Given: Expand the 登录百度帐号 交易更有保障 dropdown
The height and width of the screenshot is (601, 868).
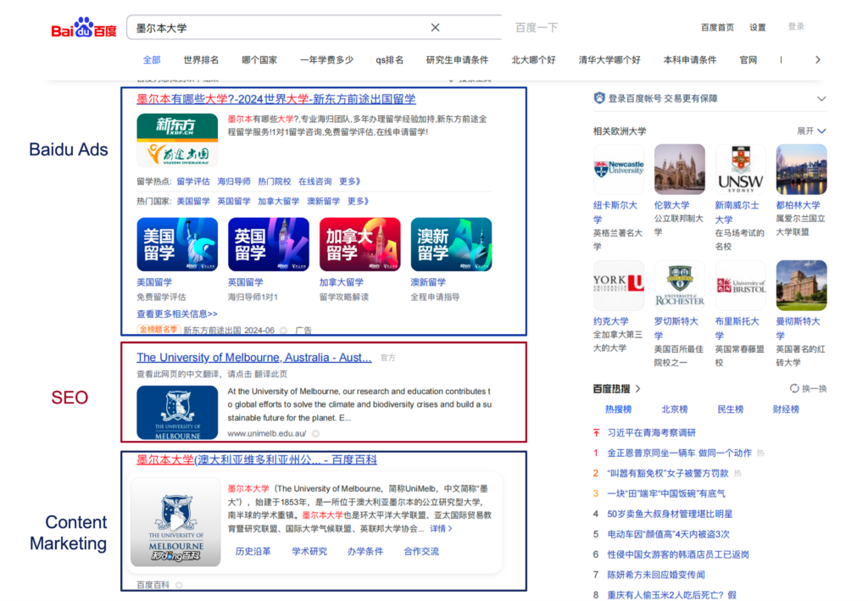Looking at the screenshot, I should [x=821, y=98].
